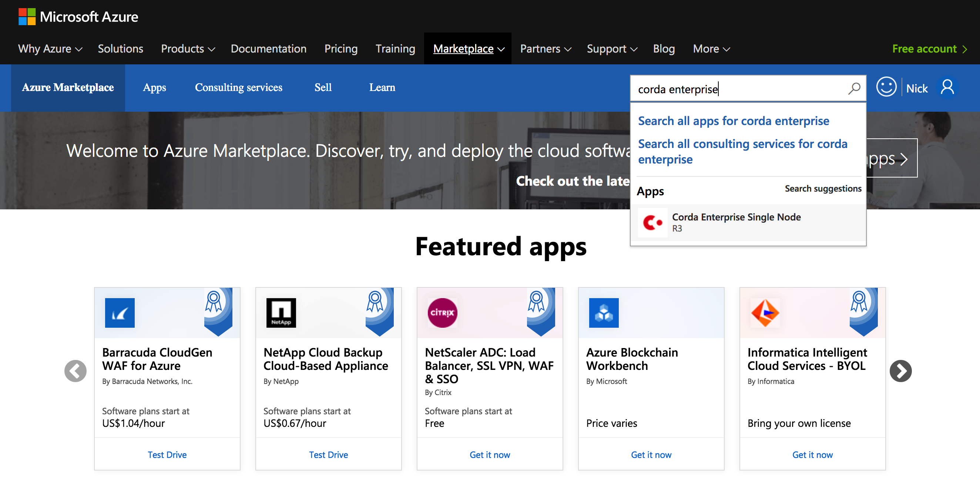This screenshot has width=980, height=489.
Task: Expand the Support dropdown menu
Action: (x=612, y=49)
